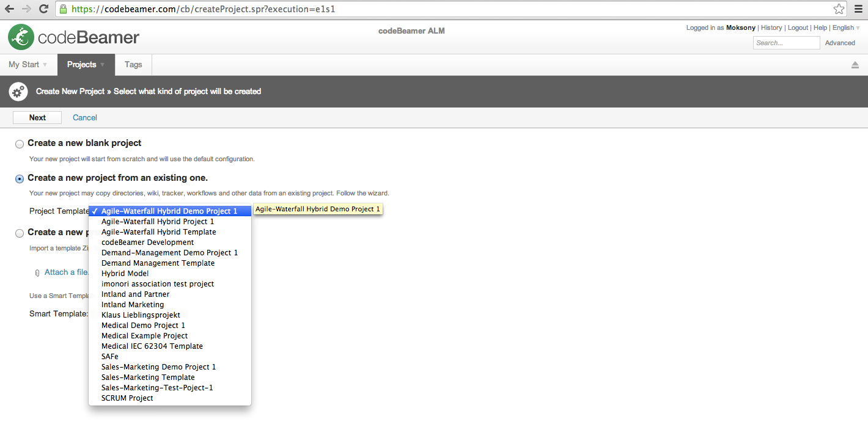This screenshot has width=868, height=430.
Task: Click the Create New Project breadcrumb text
Action: tap(70, 92)
